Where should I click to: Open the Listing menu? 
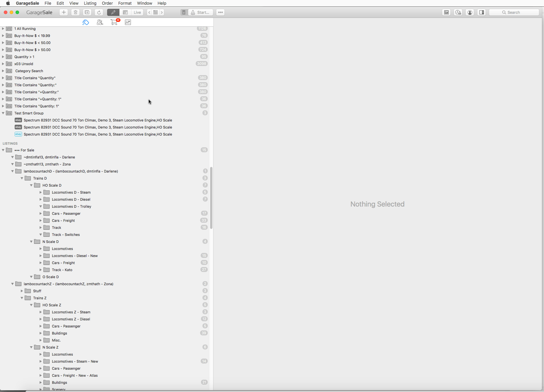pos(90,3)
